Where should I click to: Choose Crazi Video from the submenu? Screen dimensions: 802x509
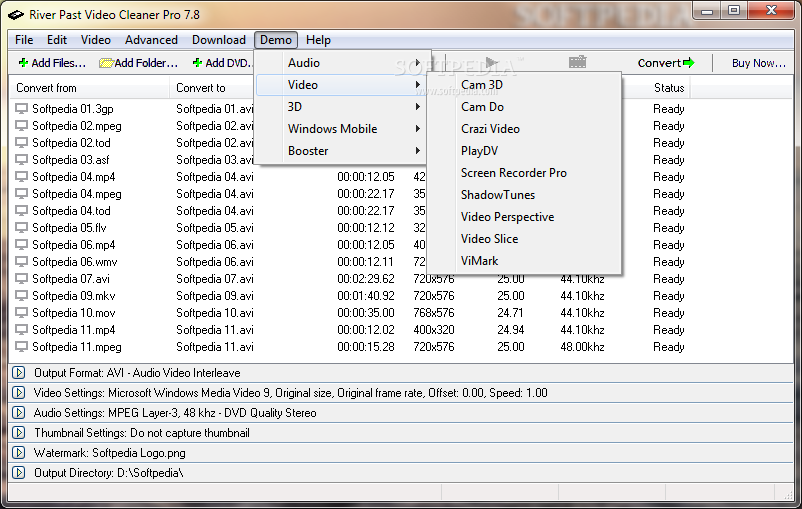point(524,129)
